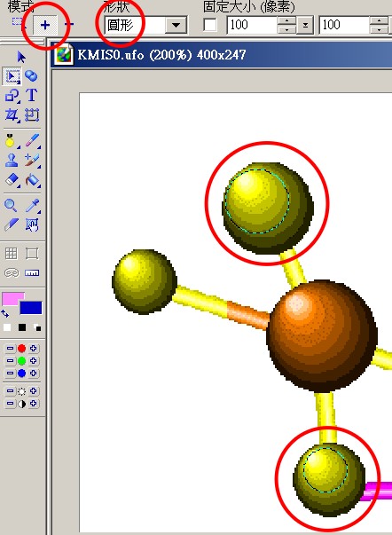Select the brush-with-sparkle retouch tool
The image size is (392, 535).
pyautogui.click(x=32, y=160)
